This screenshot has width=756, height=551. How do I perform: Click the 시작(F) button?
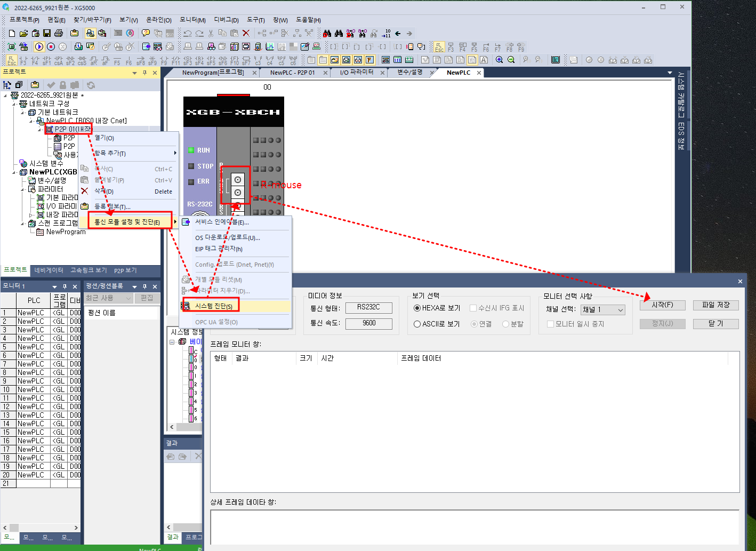pyautogui.click(x=662, y=305)
